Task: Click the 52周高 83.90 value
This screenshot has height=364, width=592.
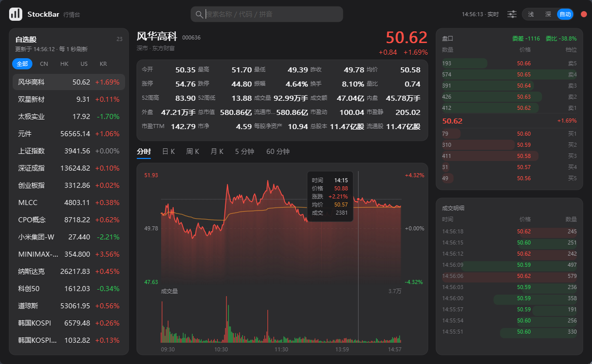Action: [x=185, y=98]
